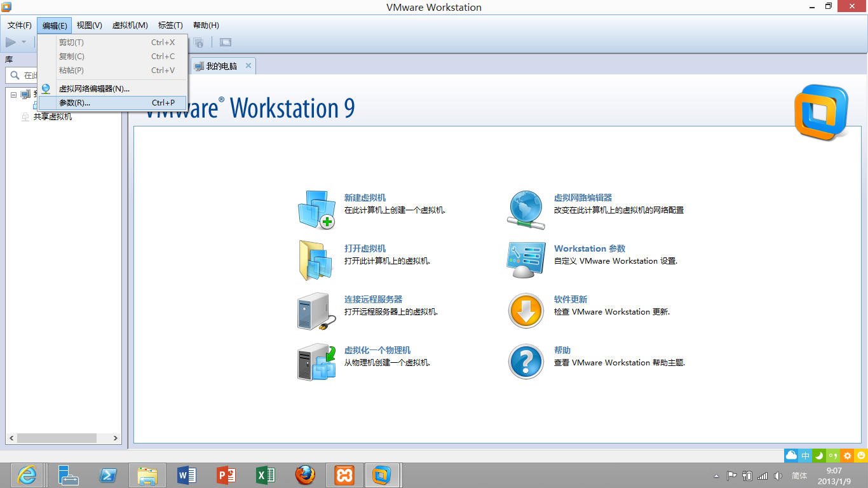Screen dimensions: 868x488
Task: Toggle the moon half-width mode on IME bar
Action: tap(819, 456)
